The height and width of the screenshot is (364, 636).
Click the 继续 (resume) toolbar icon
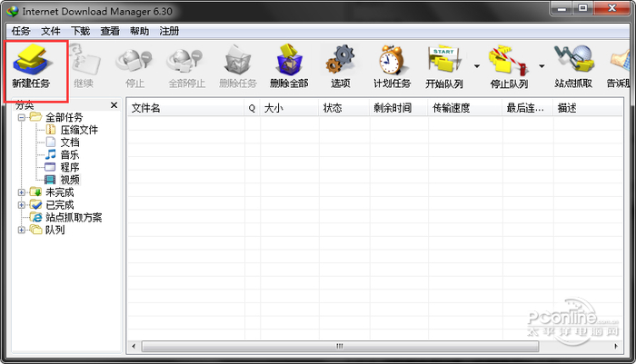[84, 61]
